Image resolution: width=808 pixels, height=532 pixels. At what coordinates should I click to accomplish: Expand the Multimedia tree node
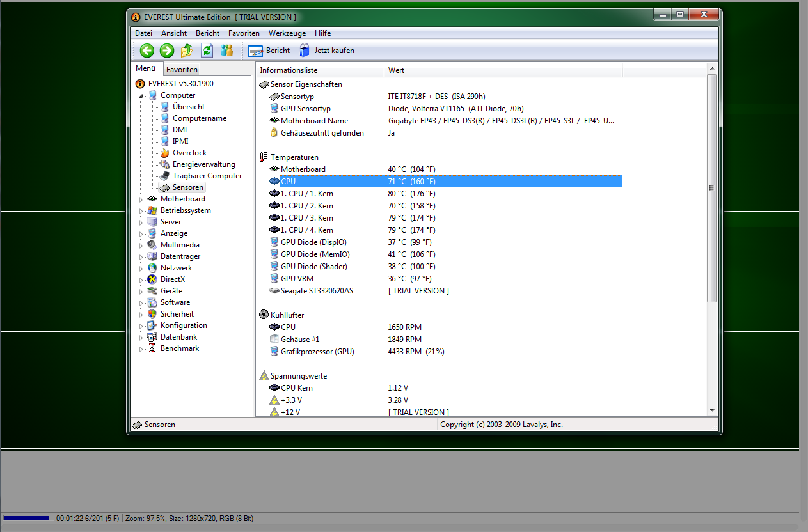[141, 246]
